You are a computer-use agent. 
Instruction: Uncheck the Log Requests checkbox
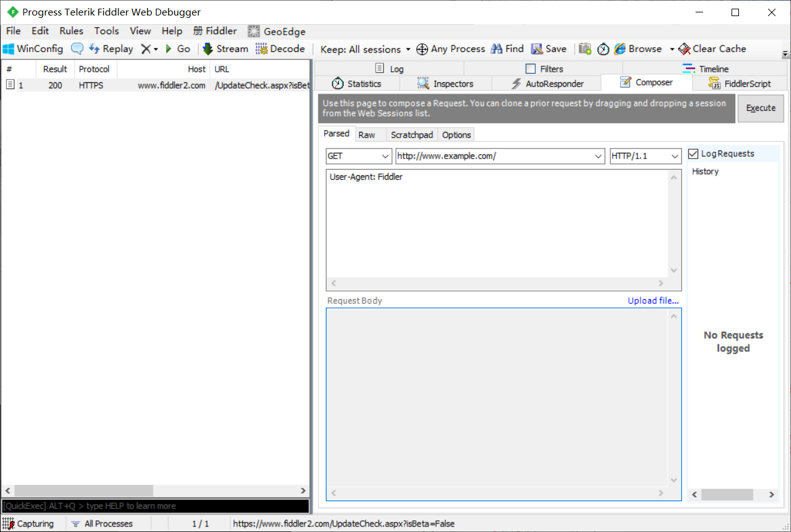pyautogui.click(x=693, y=154)
